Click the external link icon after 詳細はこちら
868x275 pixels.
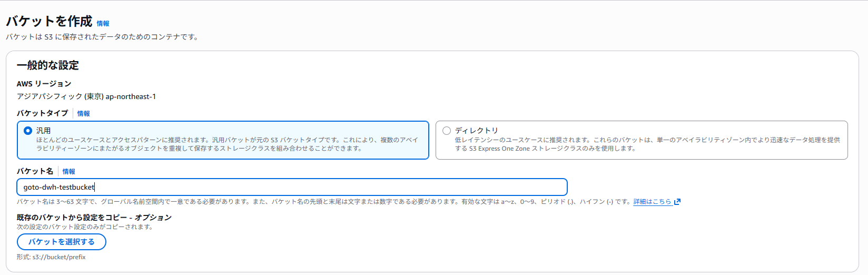coord(677,202)
